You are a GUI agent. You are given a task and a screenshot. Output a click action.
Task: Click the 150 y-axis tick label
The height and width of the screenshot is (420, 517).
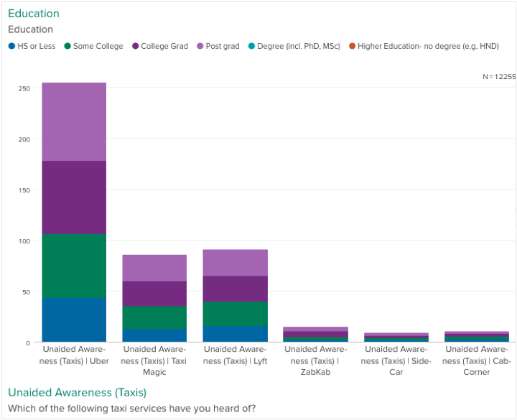click(24, 190)
